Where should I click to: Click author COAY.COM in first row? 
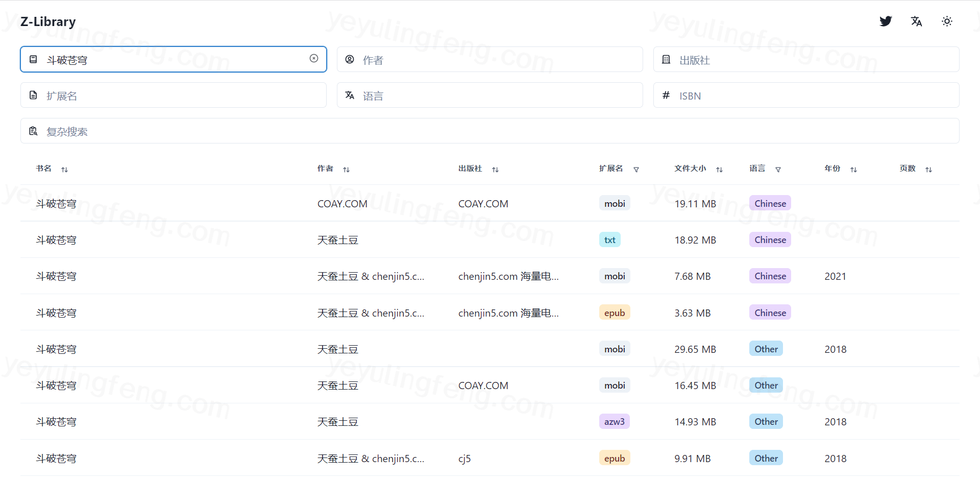[x=342, y=204]
